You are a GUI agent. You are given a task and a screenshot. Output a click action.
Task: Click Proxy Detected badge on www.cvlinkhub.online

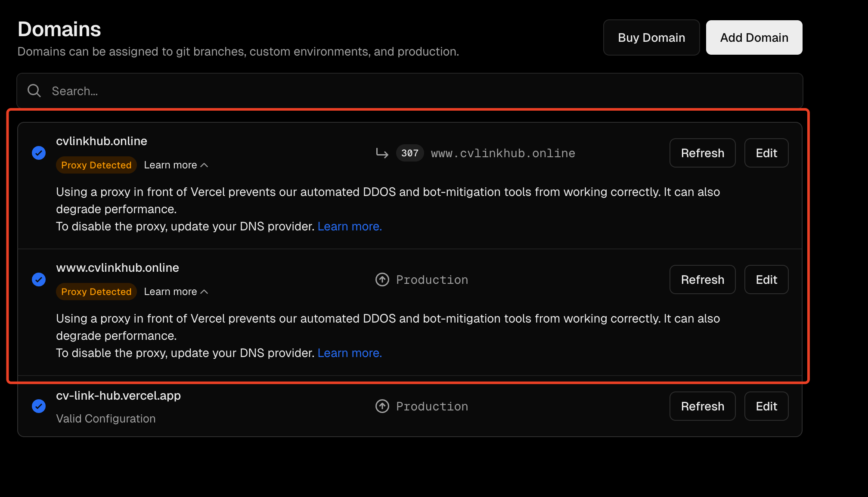[x=96, y=292]
